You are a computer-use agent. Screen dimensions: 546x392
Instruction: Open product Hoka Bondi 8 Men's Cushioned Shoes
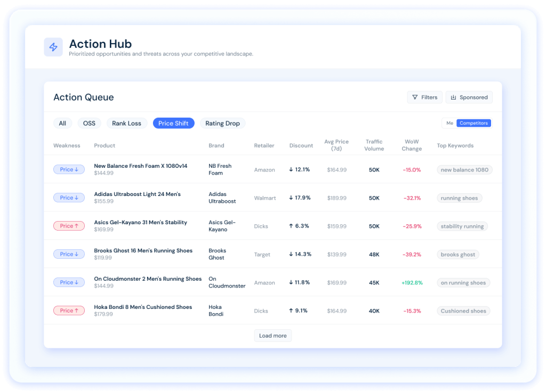tap(143, 307)
